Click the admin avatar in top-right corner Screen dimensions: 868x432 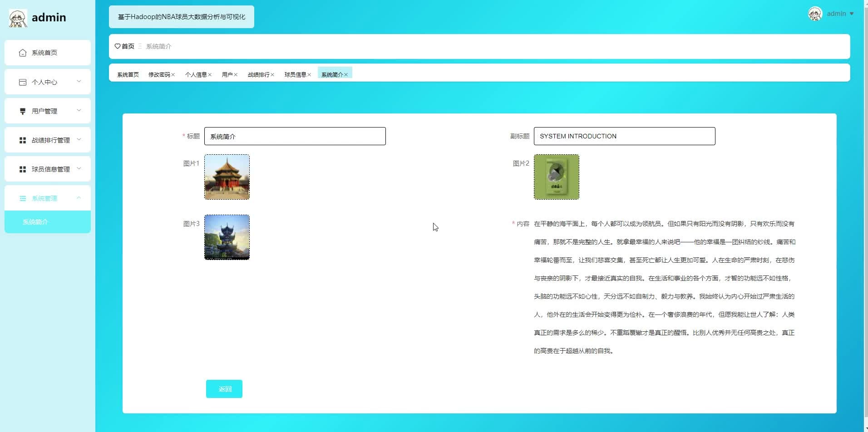click(815, 14)
